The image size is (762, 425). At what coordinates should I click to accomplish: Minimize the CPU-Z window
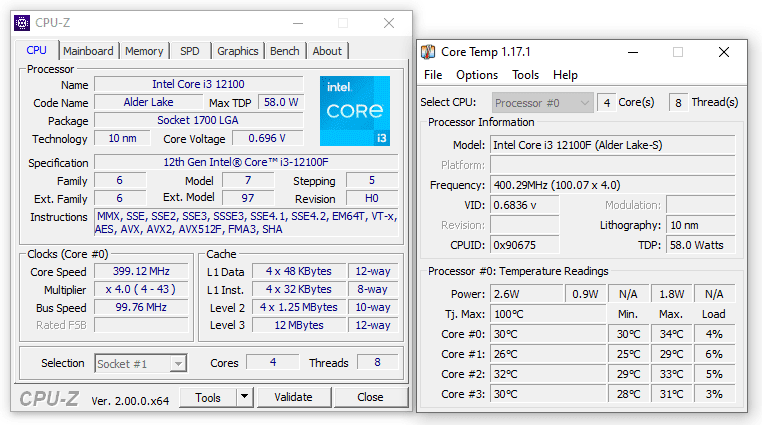[298, 23]
